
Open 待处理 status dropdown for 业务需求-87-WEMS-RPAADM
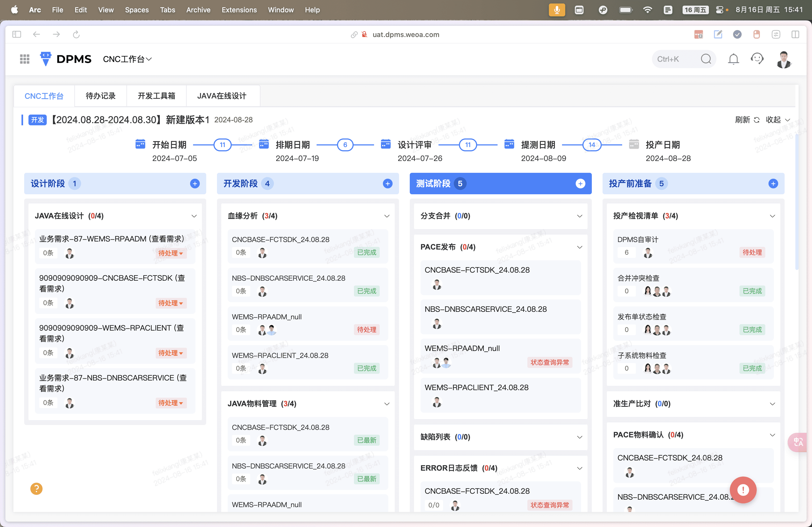pyautogui.click(x=171, y=253)
